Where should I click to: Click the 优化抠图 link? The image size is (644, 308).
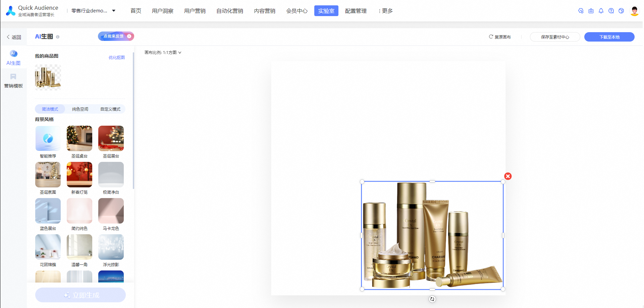point(116,57)
